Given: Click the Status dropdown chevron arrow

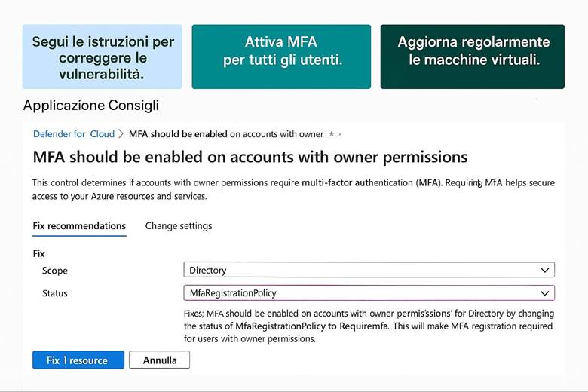Looking at the screenshot, I should (545, 293).
